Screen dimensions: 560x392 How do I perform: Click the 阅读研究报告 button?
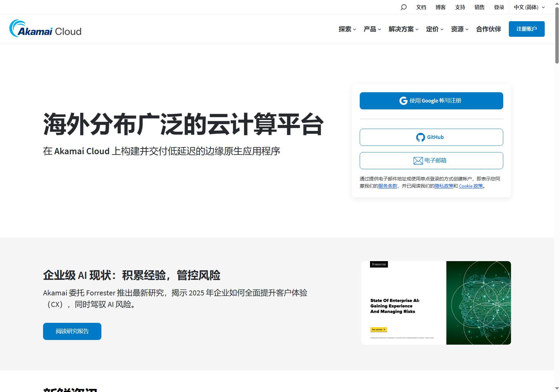click(72, 331)
